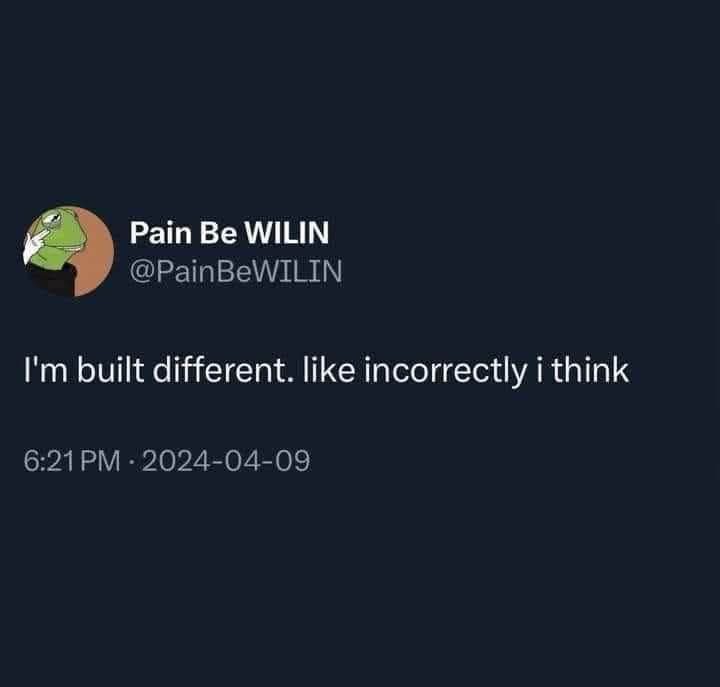Click the frog's monocle in the avatar
This screenshot has height=687, width=720.
click(52, 220)
